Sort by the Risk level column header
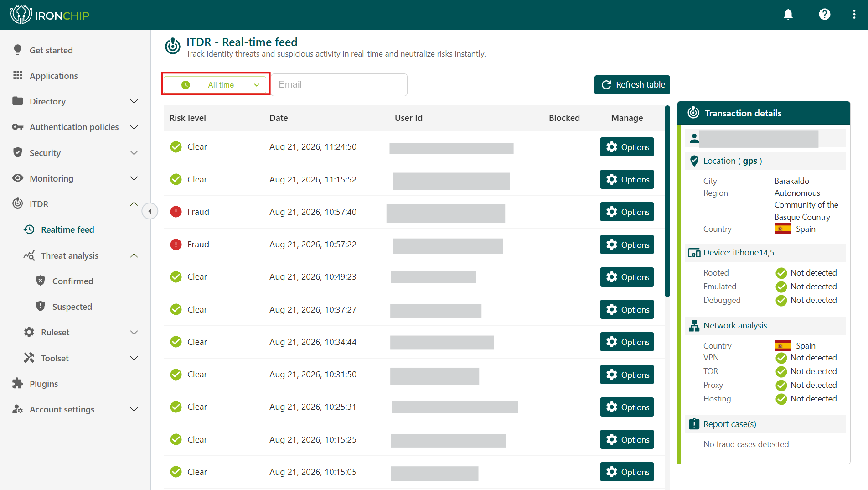The width and height of the screenshot is (868, 490). 187,118
